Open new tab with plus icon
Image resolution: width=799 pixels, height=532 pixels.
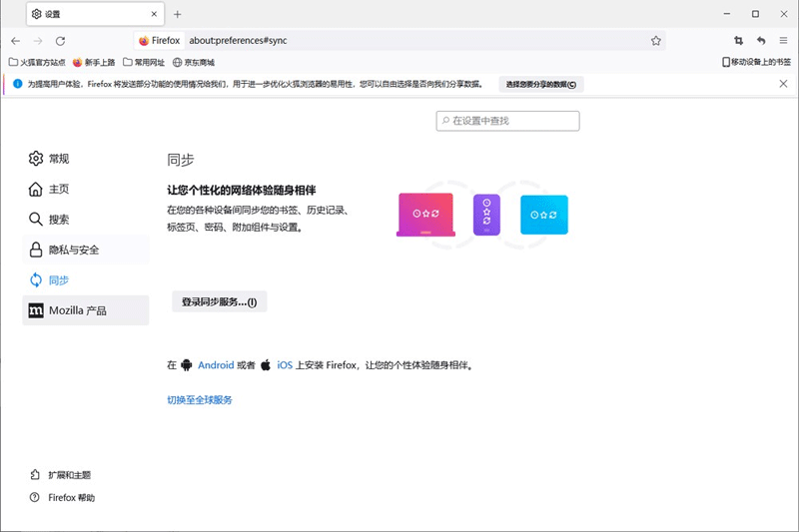[x=178, y=14]
